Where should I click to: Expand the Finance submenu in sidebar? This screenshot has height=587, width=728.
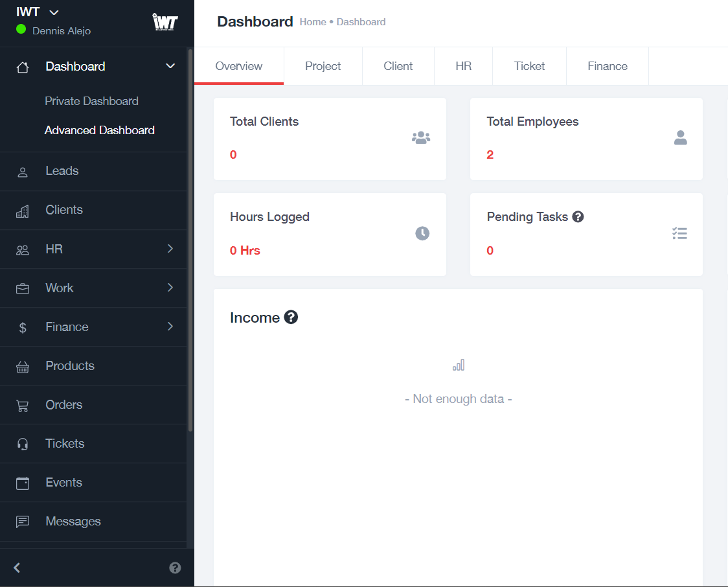(x=170, y=327)
